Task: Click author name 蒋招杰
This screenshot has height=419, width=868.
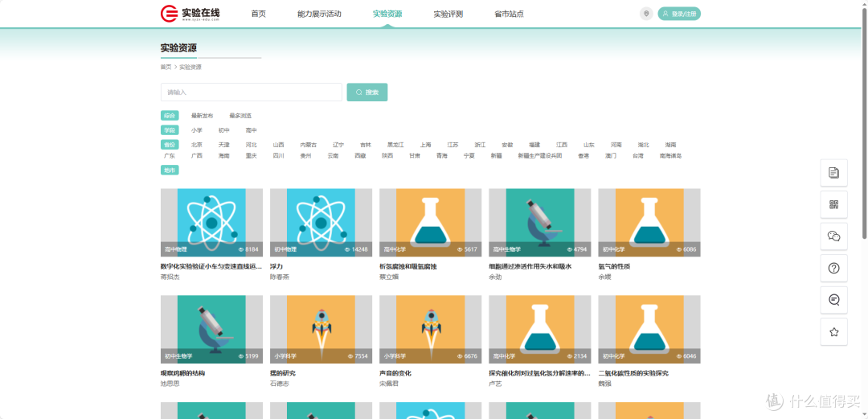Action: tap(170, 277)
